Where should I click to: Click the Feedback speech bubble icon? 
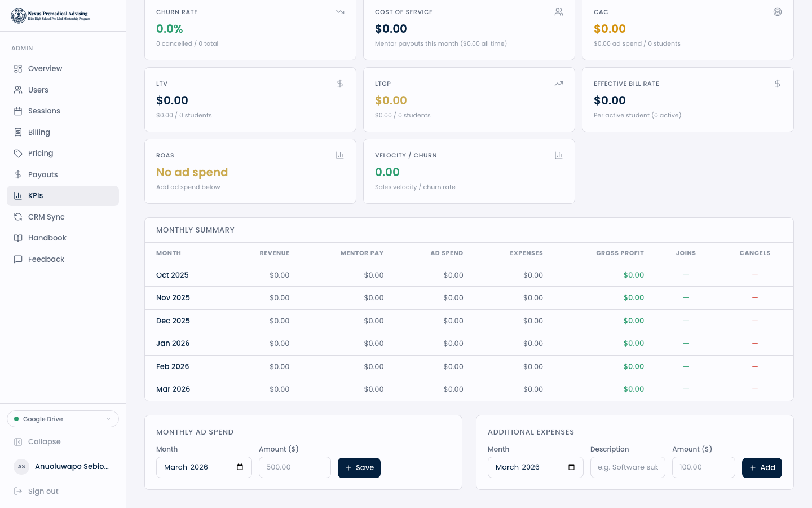(18, 259)
